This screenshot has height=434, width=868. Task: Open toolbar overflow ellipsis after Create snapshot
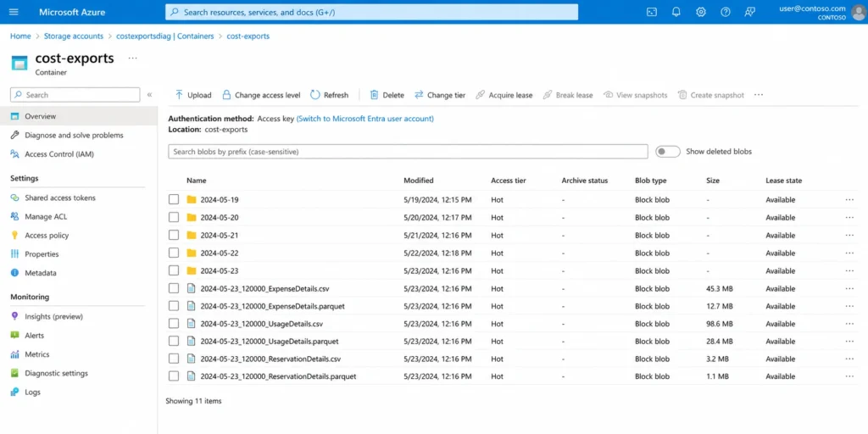759,95
